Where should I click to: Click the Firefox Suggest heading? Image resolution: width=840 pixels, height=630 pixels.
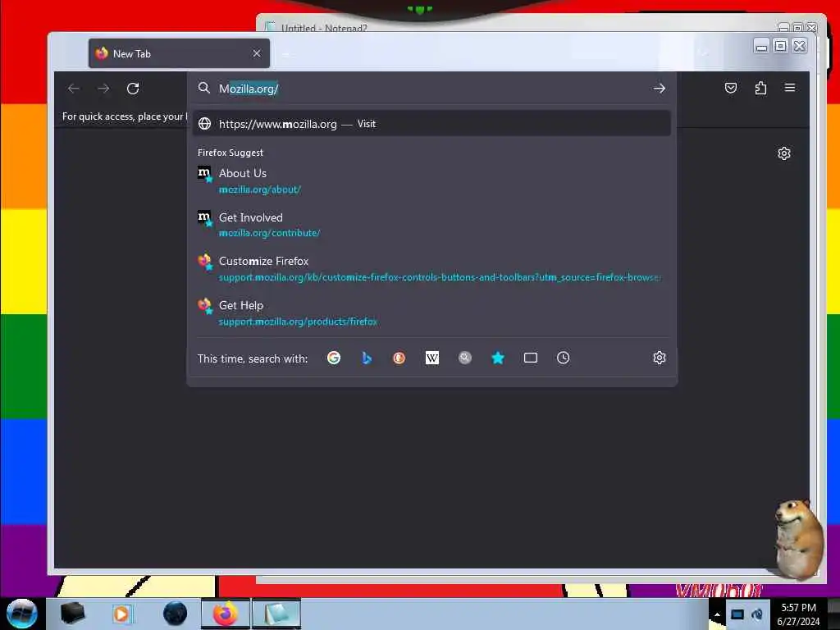click(x=231, y=153)
